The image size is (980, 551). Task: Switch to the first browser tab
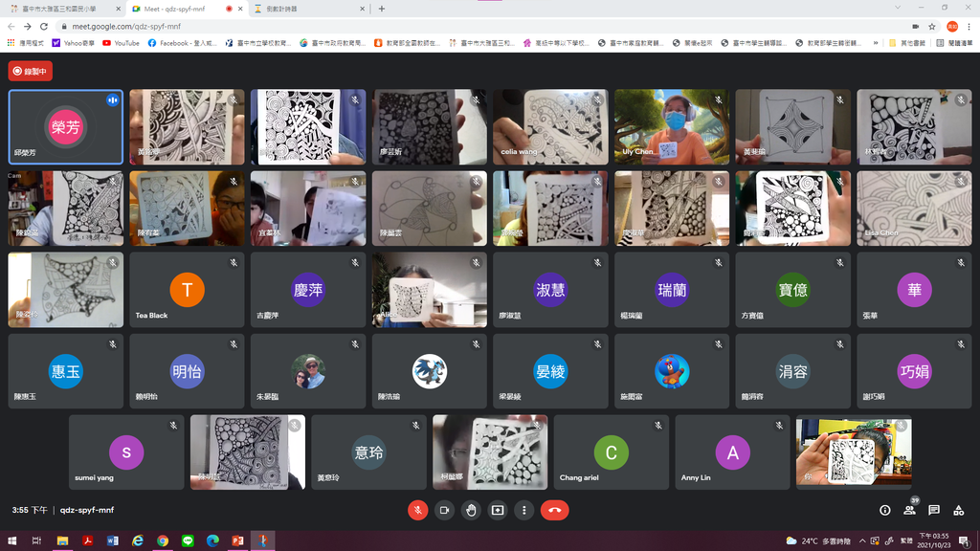click(x=64, y=9)
